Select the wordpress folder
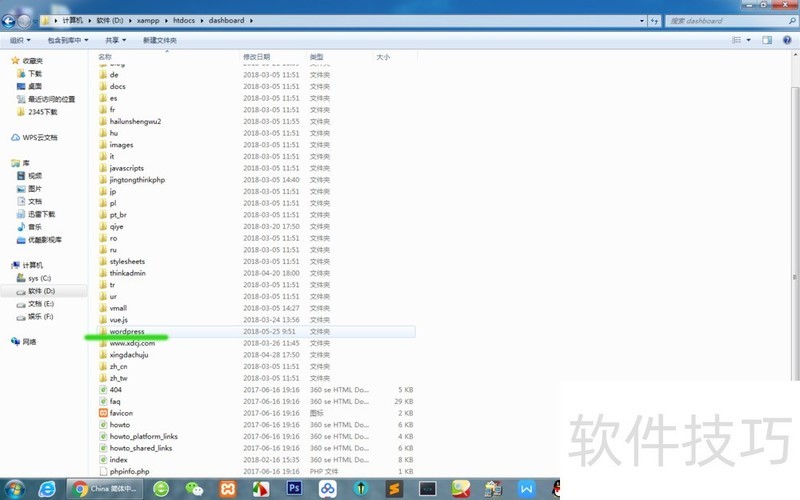The width and height of the screenshot is (800, 500). pos(256,332)
